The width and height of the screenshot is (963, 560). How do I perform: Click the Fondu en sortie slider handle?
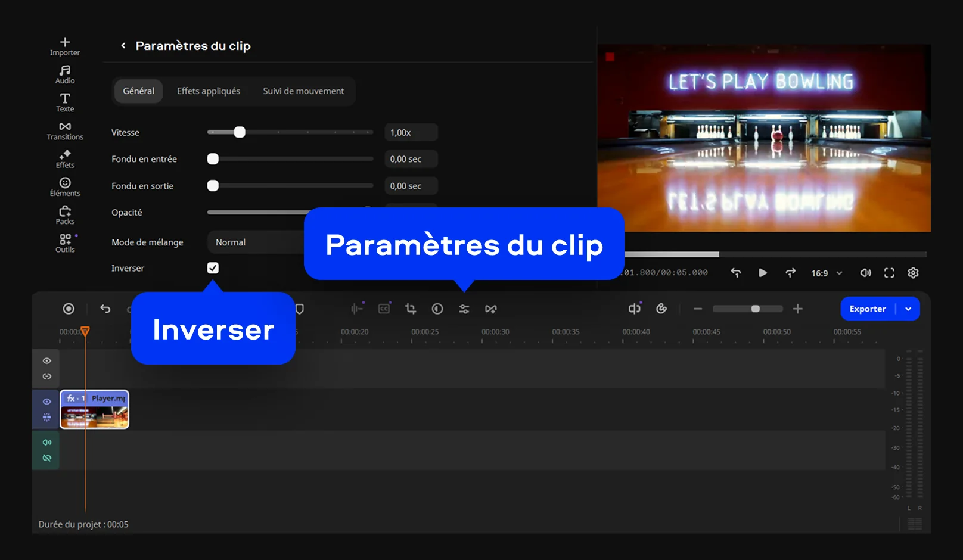click(213, 186)
